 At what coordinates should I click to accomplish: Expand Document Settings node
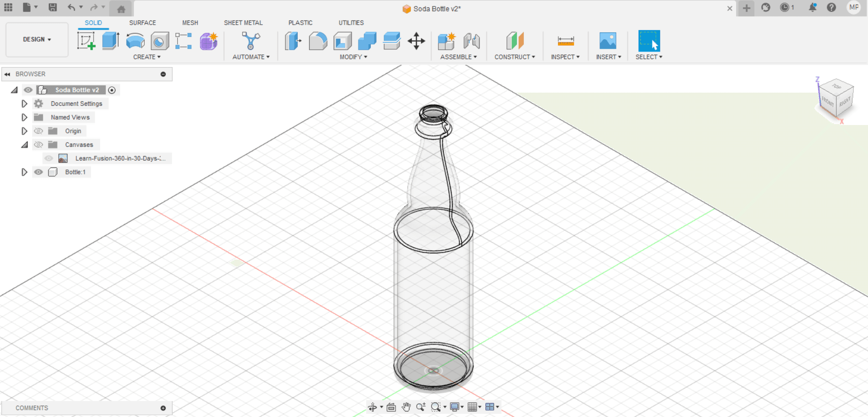coord(24,104)
